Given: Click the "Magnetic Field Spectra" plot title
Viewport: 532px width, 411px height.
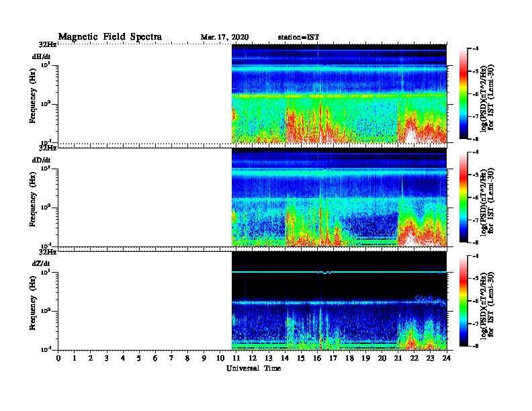Looking at the screenshot, I should tap(110, 37).
